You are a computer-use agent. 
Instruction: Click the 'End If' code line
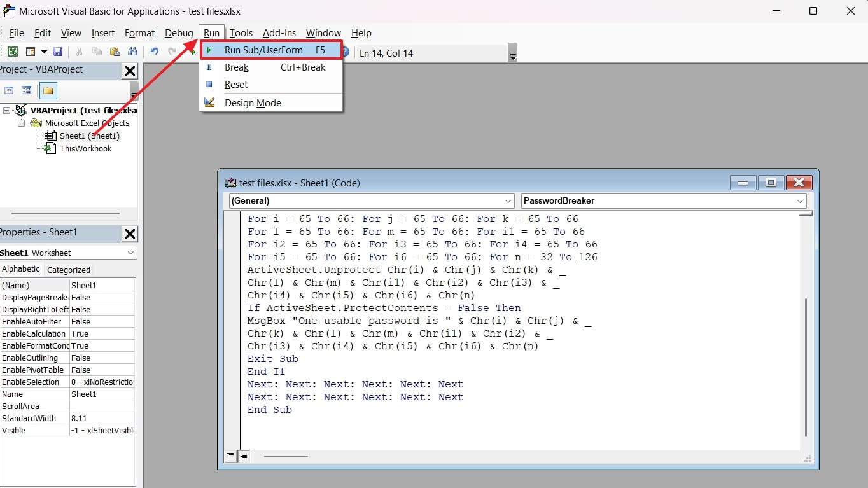point(267,372)
